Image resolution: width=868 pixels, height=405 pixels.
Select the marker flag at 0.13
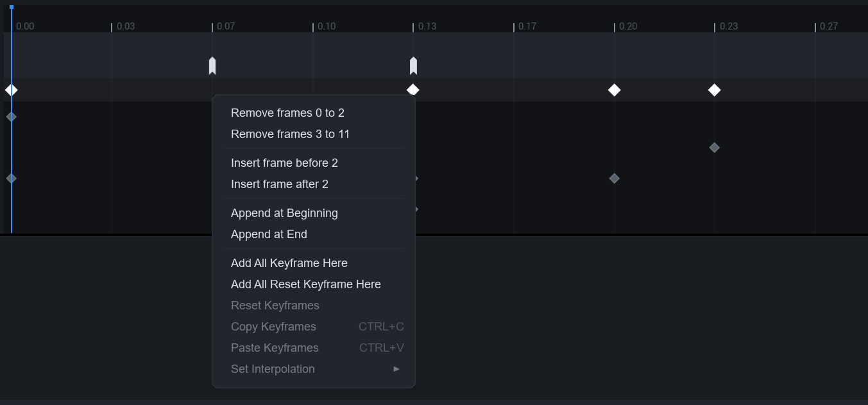pos(413,66)
